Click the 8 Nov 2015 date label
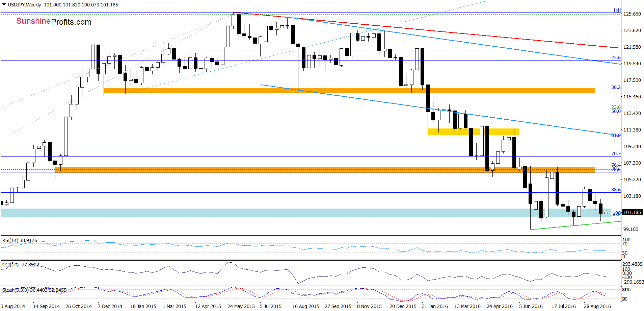This screenshot has height=311, width=644. click(x=369, y=306)
